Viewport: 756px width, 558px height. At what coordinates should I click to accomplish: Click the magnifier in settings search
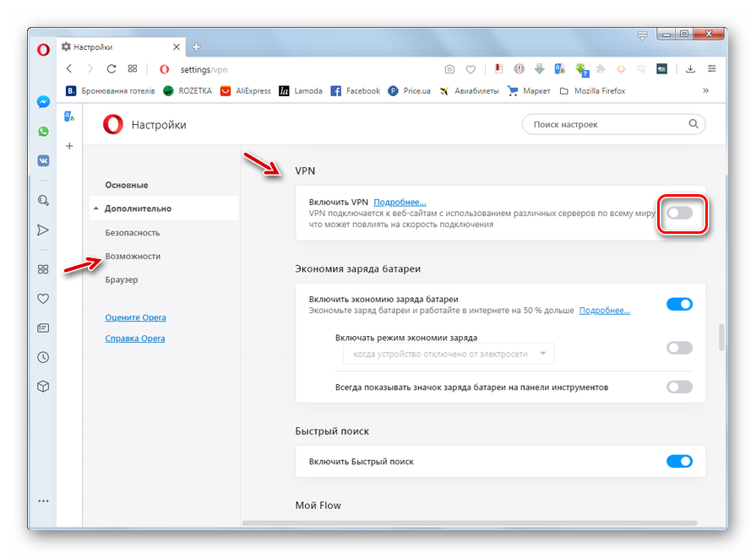[x=693, y=124]
